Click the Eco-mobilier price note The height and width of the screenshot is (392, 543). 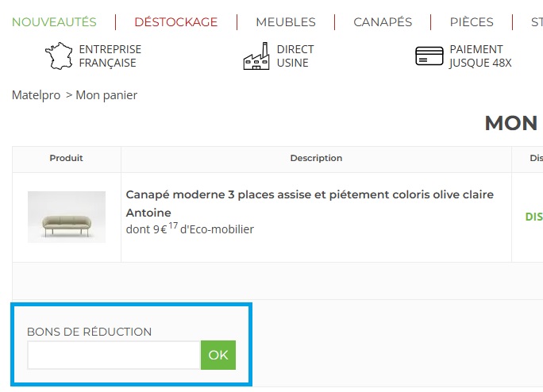[190, 230]
